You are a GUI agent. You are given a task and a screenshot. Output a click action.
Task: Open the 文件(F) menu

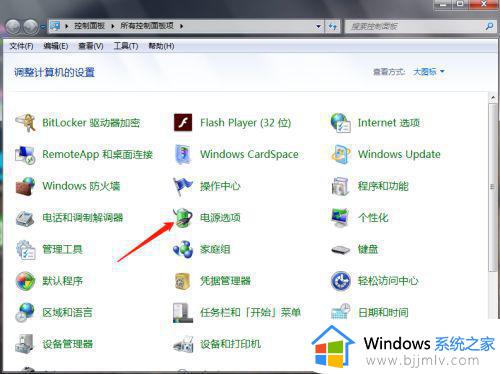[21, 46]
